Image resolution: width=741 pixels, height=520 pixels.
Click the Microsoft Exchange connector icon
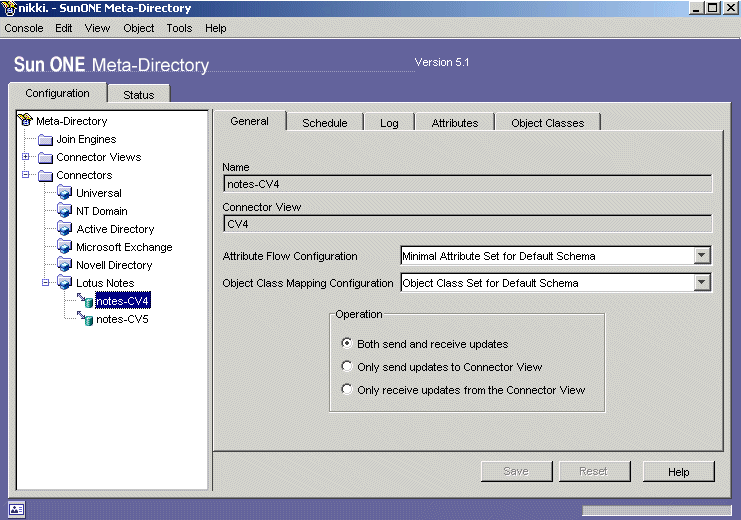pos(65,246)
